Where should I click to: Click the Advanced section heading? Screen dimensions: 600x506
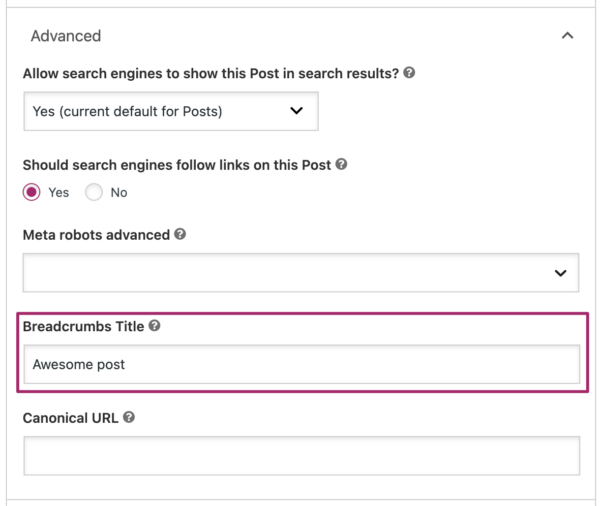pyautogui.click(x=66, y=36)
